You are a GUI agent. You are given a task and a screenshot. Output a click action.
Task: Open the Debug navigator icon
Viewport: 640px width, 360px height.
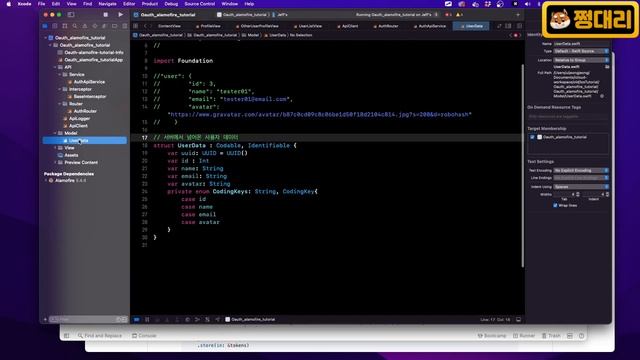[x=104, y=26]
